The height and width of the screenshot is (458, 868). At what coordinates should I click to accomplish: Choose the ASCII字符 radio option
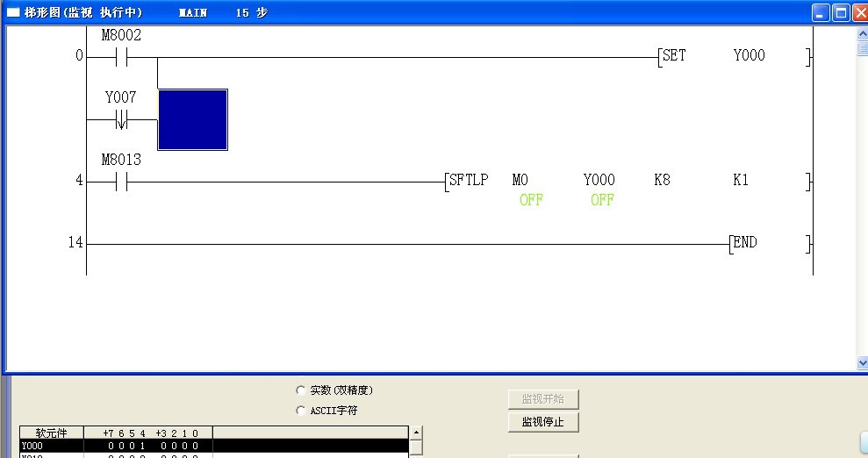(302, 411)
